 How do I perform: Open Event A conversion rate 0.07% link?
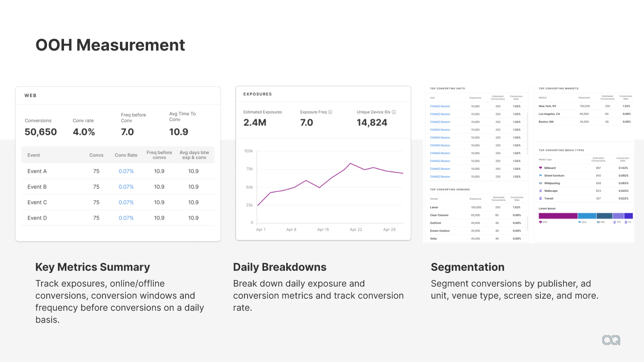coord(126,171)
